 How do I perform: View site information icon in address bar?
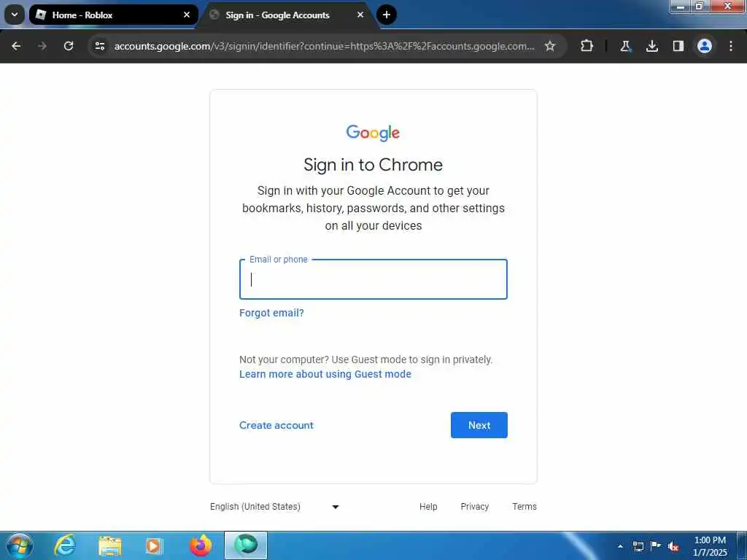click(x=99, y=46)
